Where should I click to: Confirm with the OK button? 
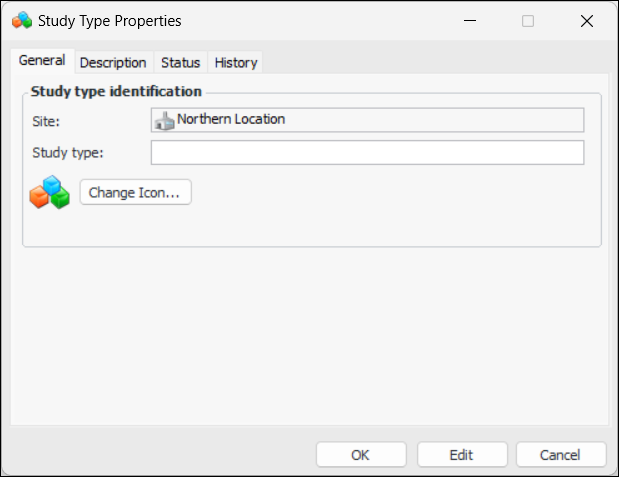coord(361,455)
